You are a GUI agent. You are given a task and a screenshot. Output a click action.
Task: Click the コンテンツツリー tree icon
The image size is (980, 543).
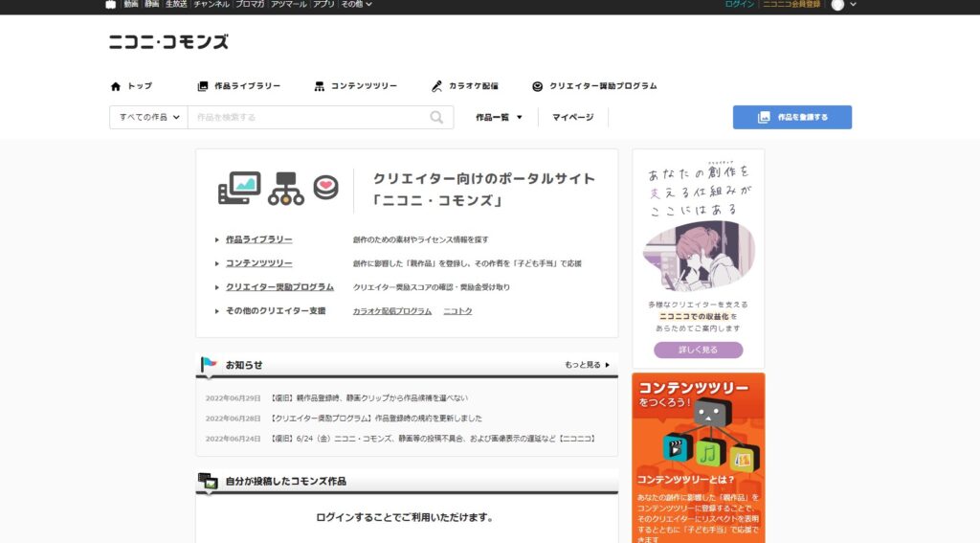[x=320, y=86]
